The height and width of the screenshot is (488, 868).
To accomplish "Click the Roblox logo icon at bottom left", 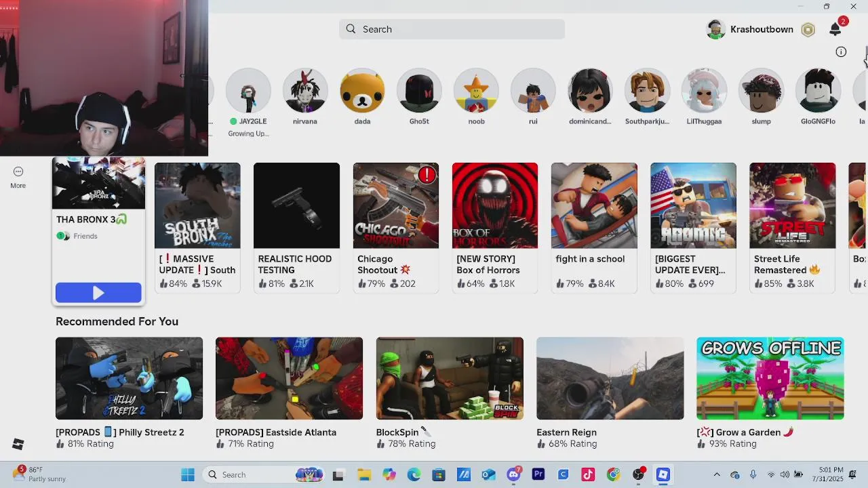I will pyautogui.click(x=18, y=444).
